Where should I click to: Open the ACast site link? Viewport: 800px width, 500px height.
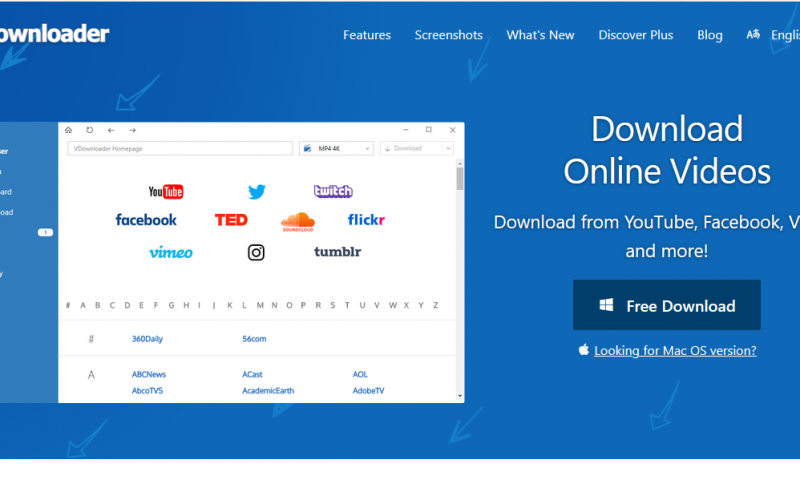[252, 374]
